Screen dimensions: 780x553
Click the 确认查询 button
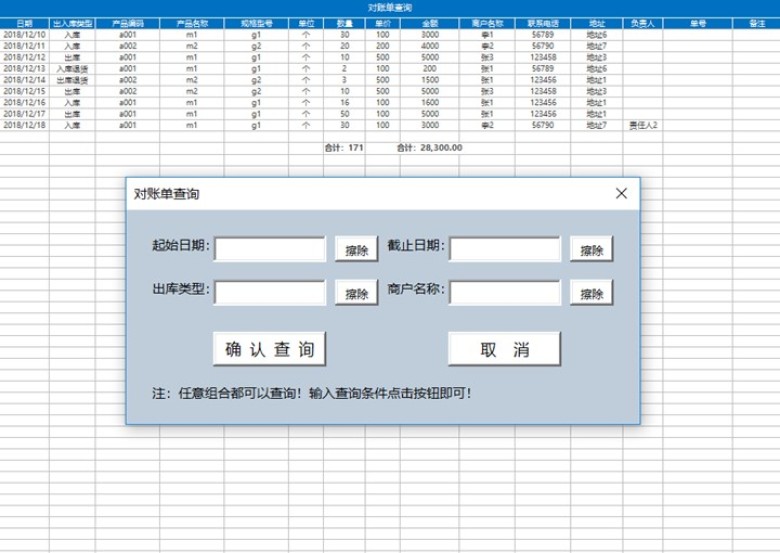[x=270, y=349]
